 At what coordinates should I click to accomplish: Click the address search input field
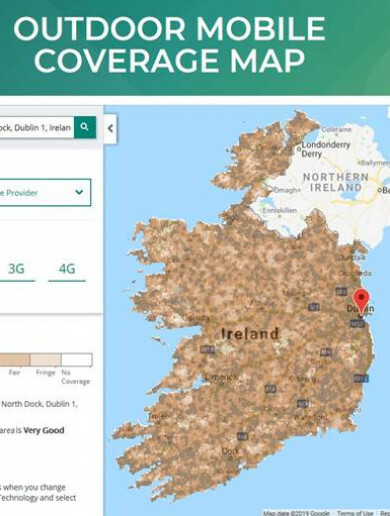pyautogui.click(x=37, y=127)
